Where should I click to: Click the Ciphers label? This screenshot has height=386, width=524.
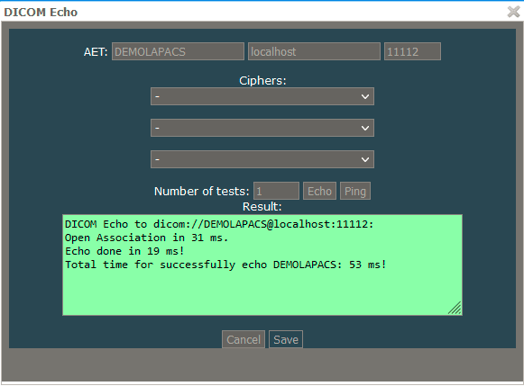point(263,80)
